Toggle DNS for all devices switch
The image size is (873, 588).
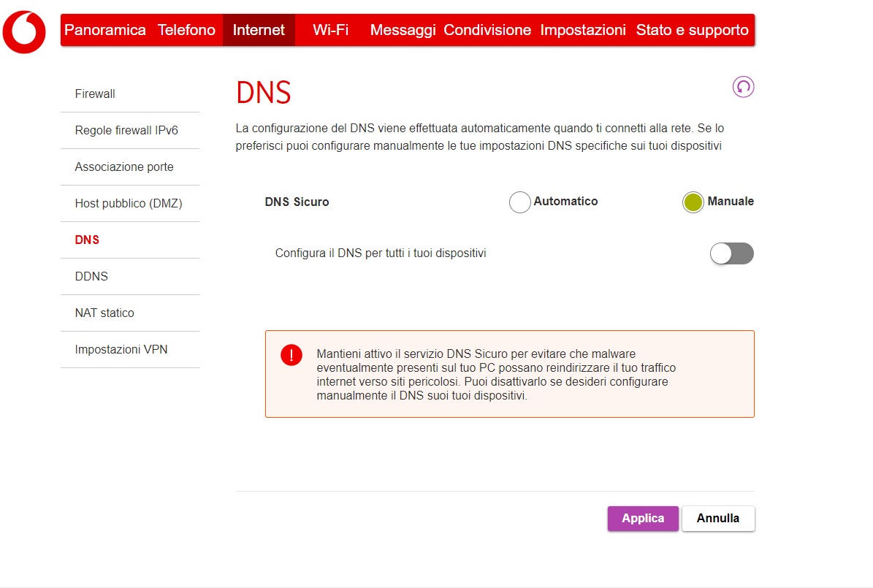731,253
